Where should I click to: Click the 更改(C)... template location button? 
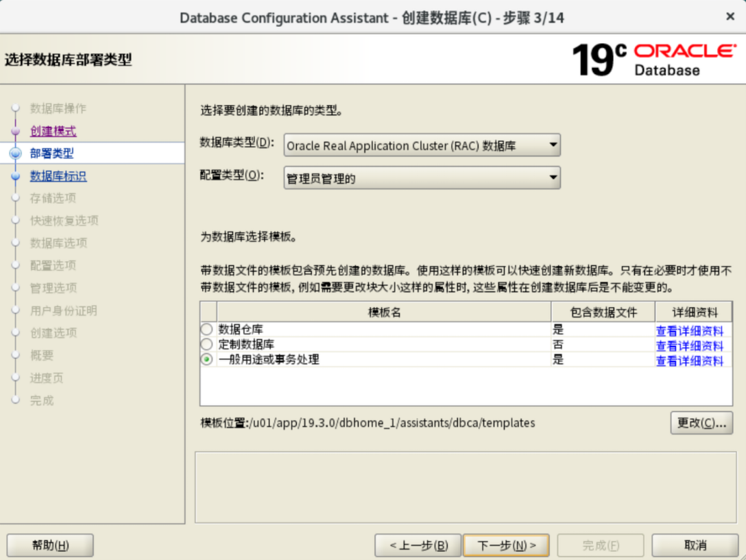(x=701, y=423)
